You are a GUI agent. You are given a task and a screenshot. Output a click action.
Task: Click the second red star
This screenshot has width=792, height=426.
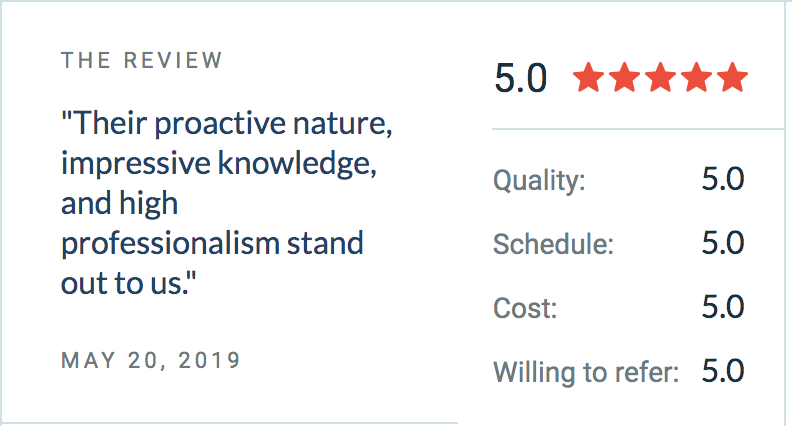(625, 77)
